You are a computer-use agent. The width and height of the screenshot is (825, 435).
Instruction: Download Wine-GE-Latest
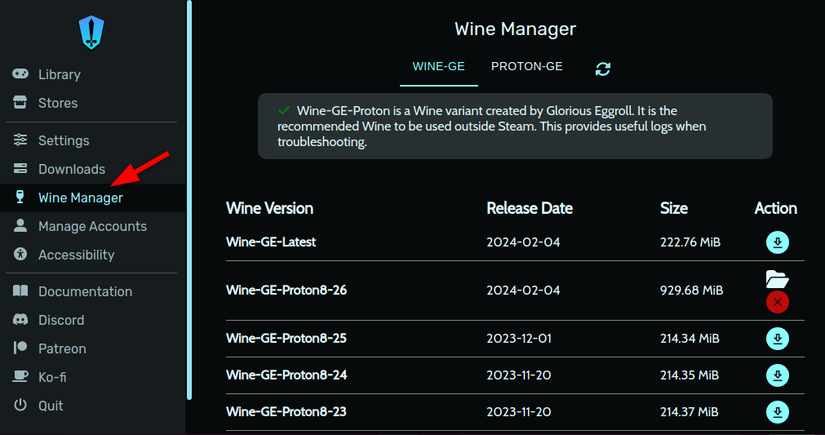777,242
